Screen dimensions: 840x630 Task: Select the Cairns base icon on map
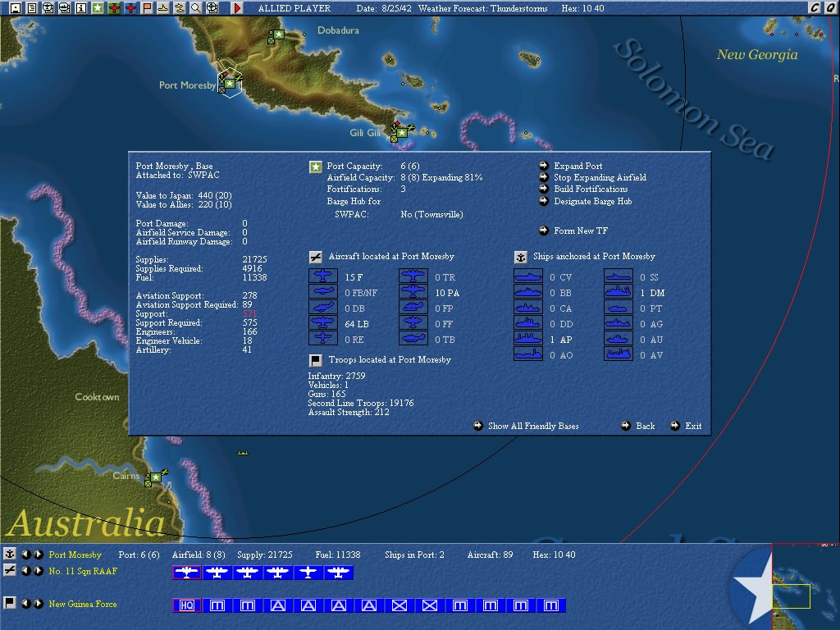click(x=156, y=477)
